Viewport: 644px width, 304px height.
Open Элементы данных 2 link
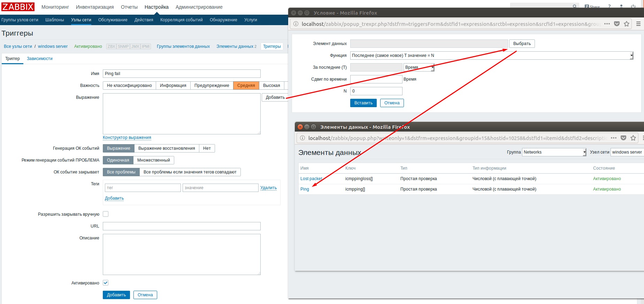[x=236, y=46]
